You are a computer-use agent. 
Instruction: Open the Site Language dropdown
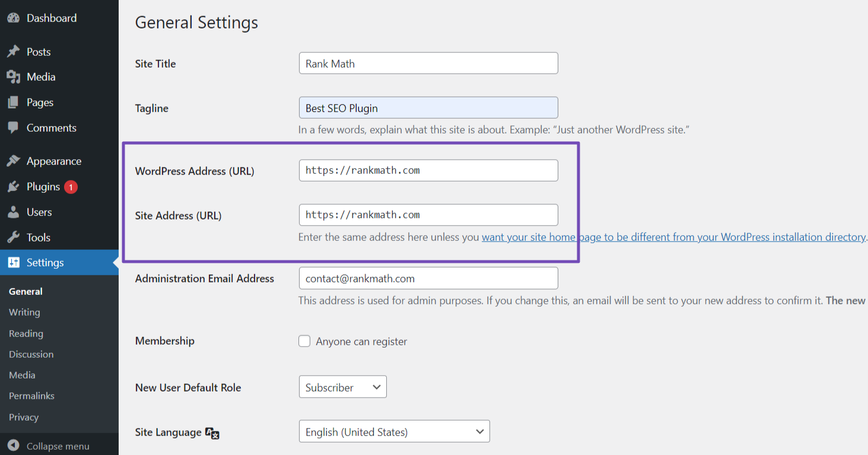[x=395, y=431]
